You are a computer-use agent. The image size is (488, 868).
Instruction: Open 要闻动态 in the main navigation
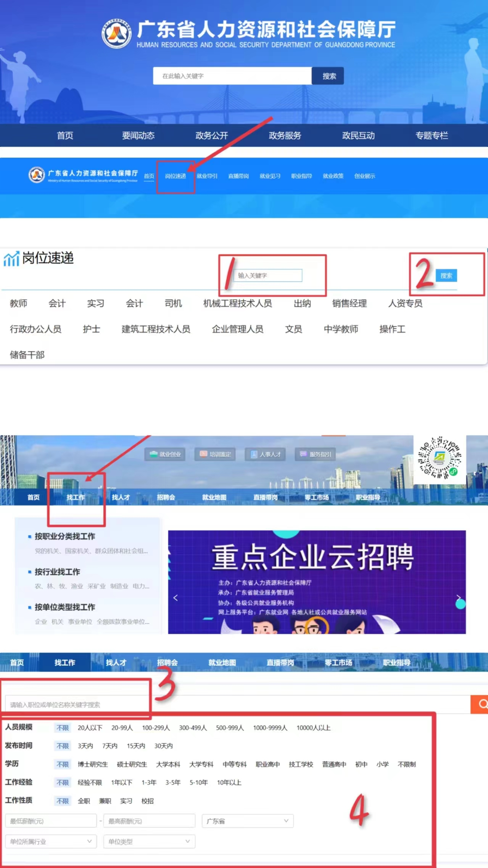pyautogui.click(x=138, y=135)
